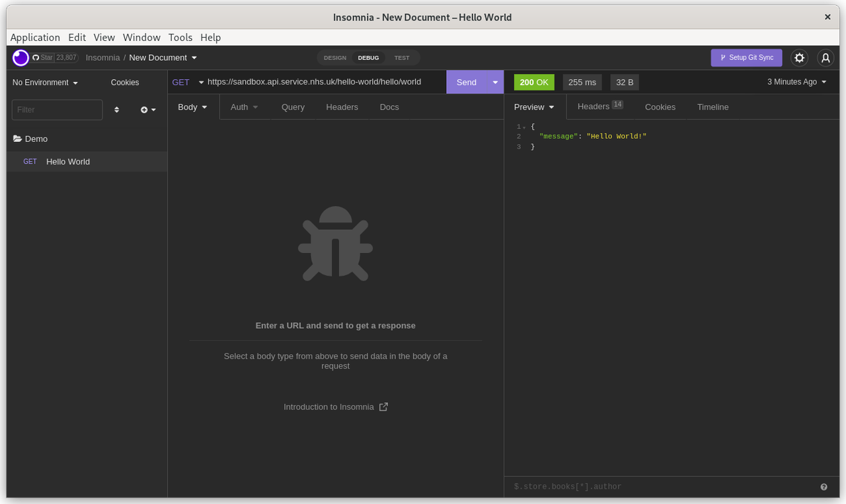
Task: Open the filter help question-mark icon
Action: point(824,487)
